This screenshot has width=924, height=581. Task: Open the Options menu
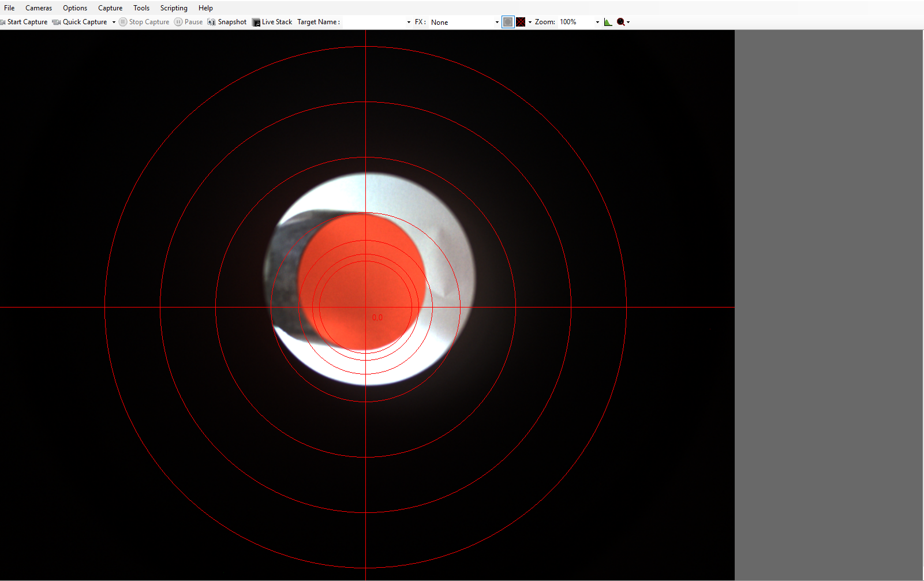coord(75,8)
